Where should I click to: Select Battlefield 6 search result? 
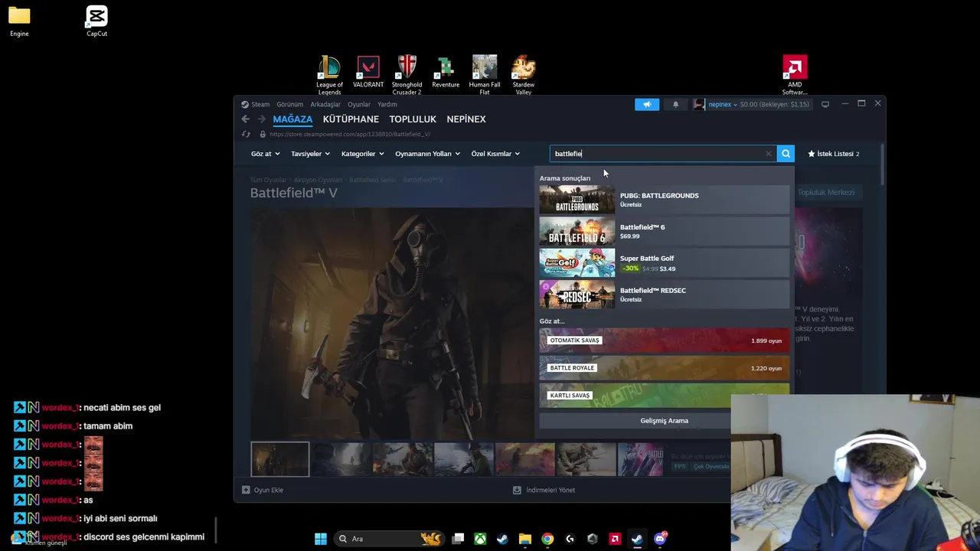click(664, 231)
